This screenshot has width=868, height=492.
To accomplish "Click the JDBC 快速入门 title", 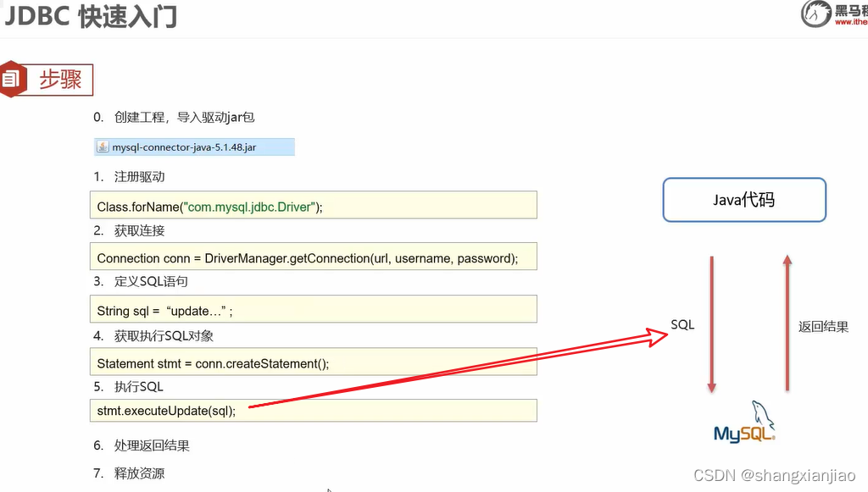I will point(91,16).
